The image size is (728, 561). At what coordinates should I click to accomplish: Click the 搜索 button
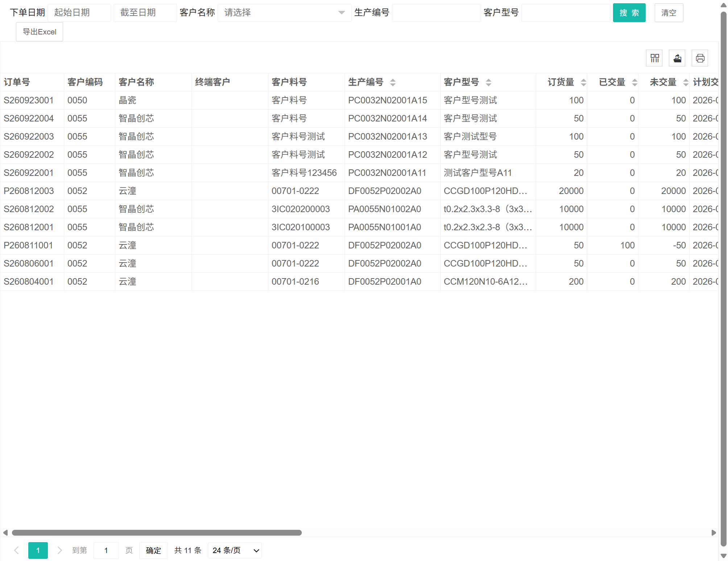pos(629,13)
